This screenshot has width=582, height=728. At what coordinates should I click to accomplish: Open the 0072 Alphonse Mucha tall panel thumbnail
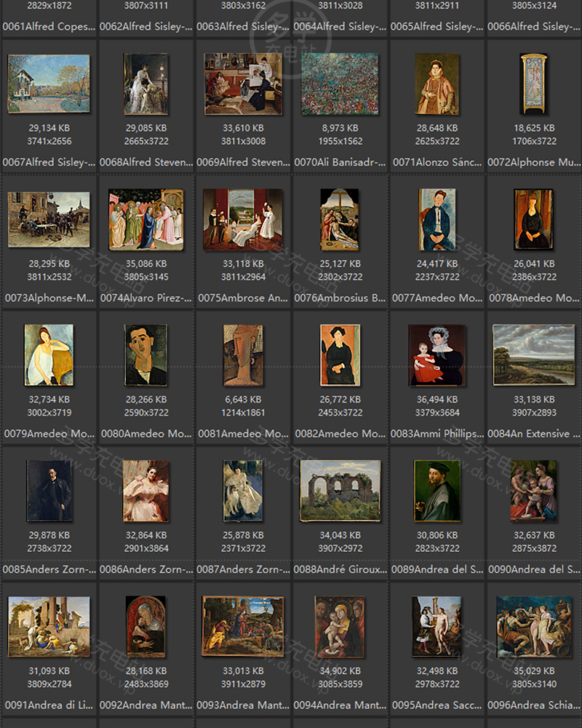[534, 84]
